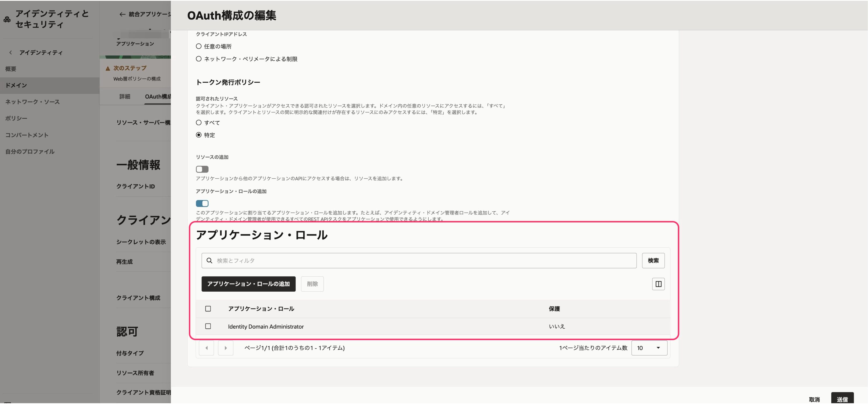Click the back chevron next to アイデンティティ
The width and height of the screenshot is (868, 404).
click(10, 52)
